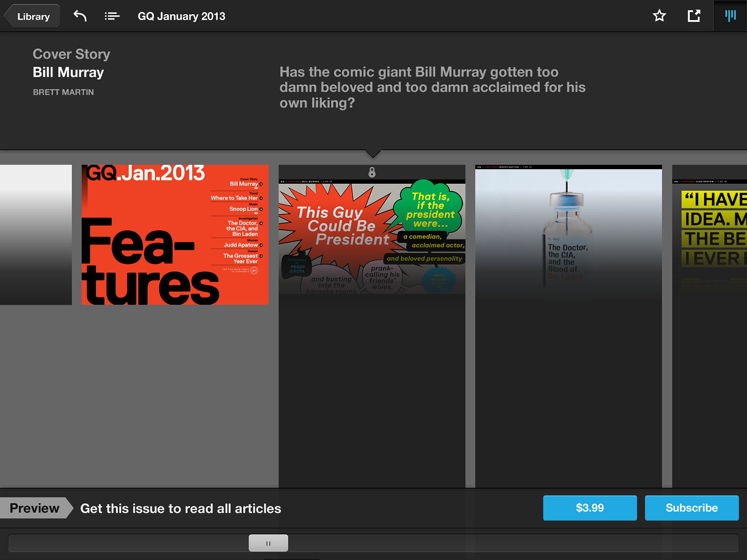747x560 pixels.
Task: Click the page scrubber handle
Action: pyautogui.click(x=268, y=543)
